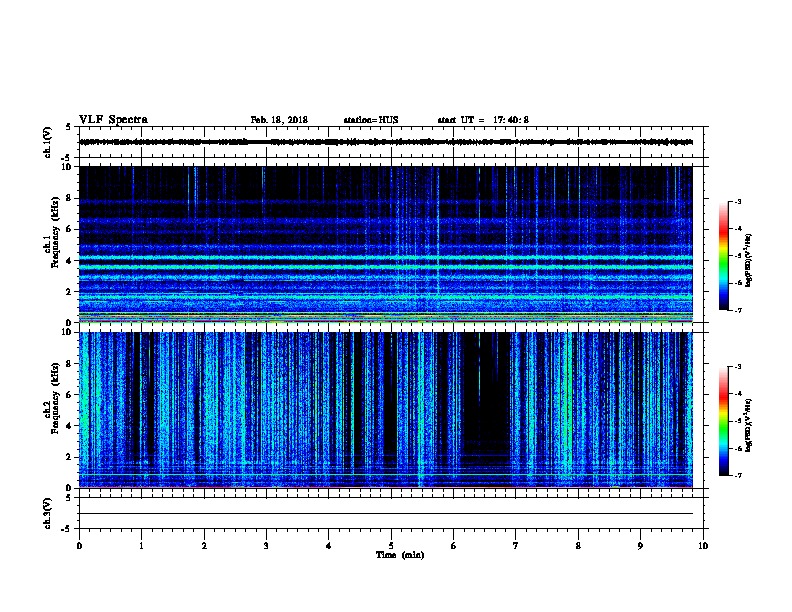Click the flat ch.3 voltage line
792x612 pixels.
386,514
